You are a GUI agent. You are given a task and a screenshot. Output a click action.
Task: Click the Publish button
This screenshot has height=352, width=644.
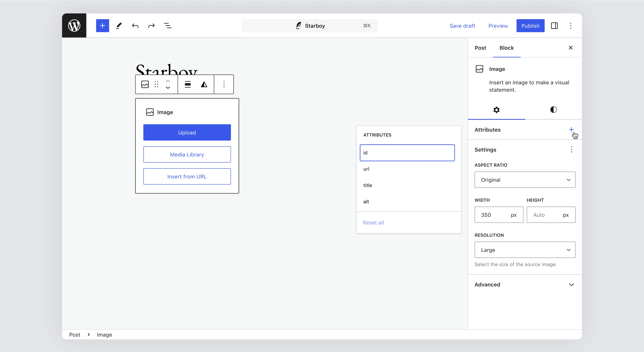[530, 26]
